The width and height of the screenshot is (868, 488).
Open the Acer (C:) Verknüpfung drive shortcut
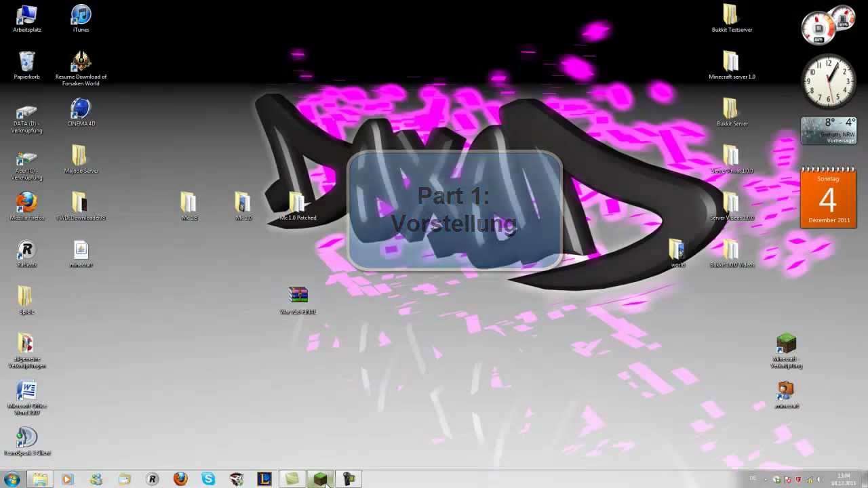pyautogui.click(x=27, y=164)
